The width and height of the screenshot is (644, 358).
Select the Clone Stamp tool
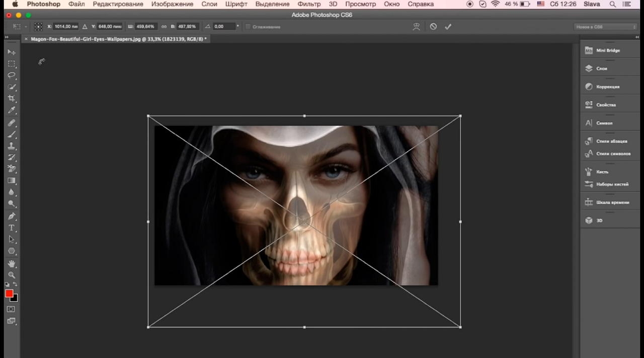coord(12,146)
